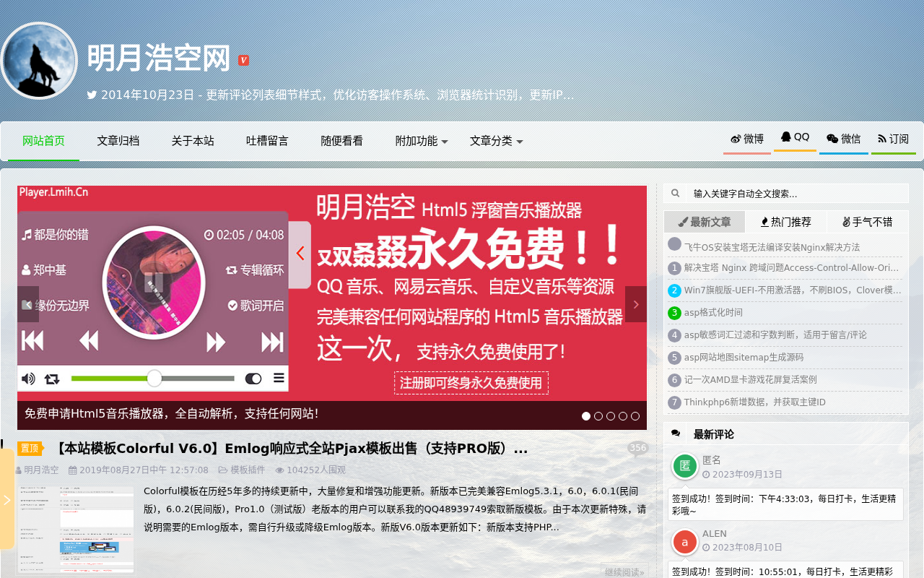Open the 模板插件 category link
The height and width of the screenshot is (578, 924).
(x=248, y=470)
